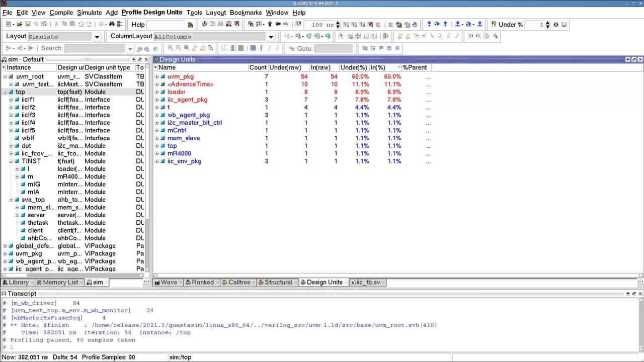Screen dimensions: 644x362
Task: Click the Design Units horizontal scrollbar
Action: tap(397, 275)
